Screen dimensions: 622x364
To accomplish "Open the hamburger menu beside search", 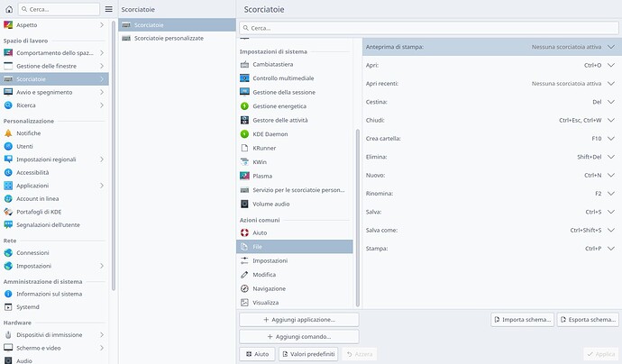I will pyautogui.click(x=109, y=8).
